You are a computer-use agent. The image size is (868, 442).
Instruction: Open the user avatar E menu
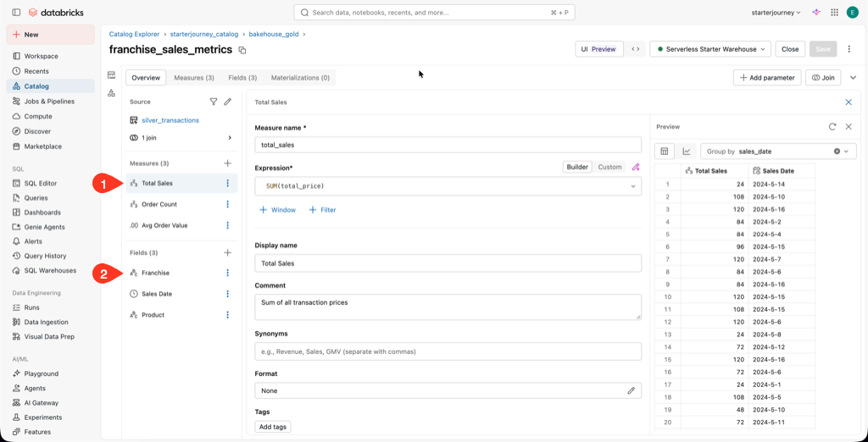pos(852,12)
